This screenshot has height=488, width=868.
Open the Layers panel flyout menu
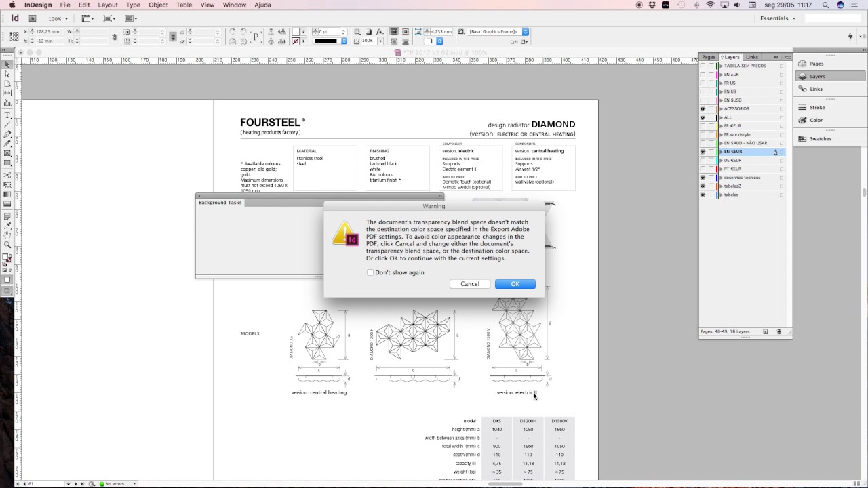coord(786,57)
